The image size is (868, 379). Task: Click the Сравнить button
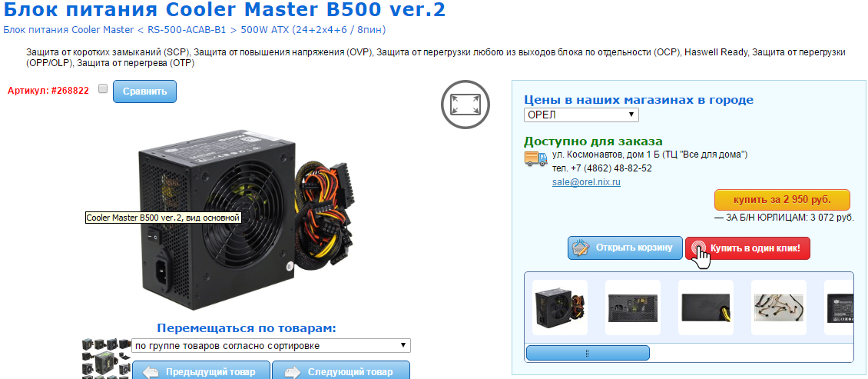tap(144, 91)
